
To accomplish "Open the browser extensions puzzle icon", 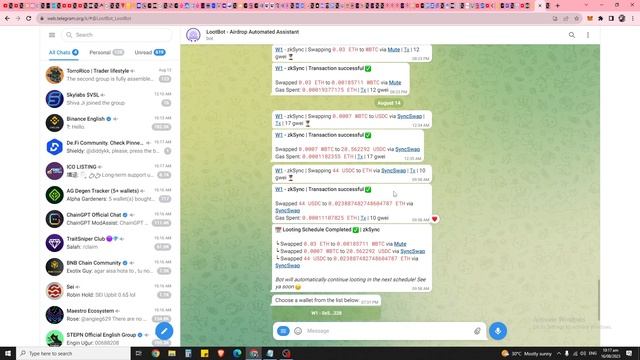I will [600, 18].
